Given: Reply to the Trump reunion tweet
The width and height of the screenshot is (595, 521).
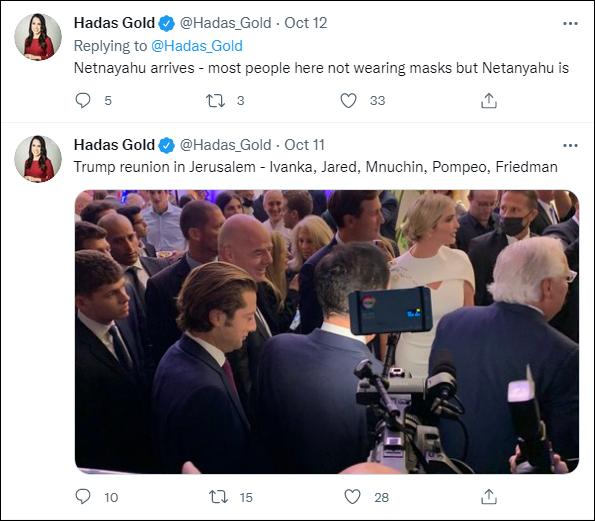Looking at the screenshot, I should [83, 497].
